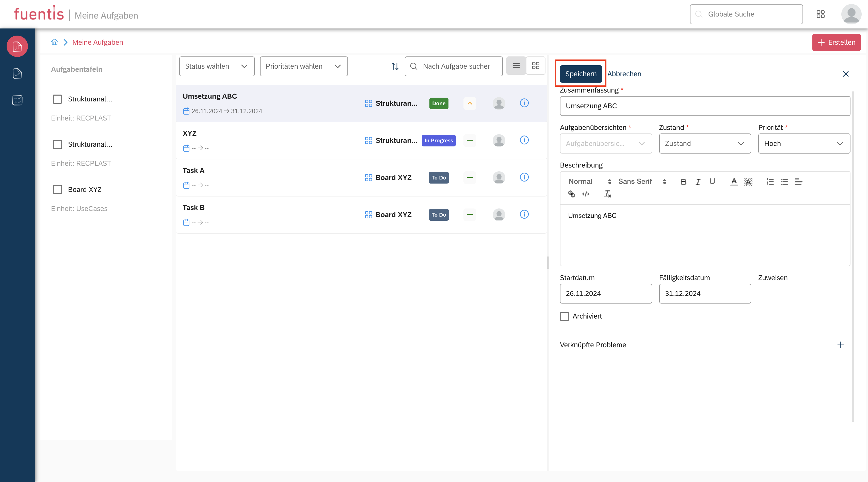
Task: Click the bold formatting icon
Action: 683,182
